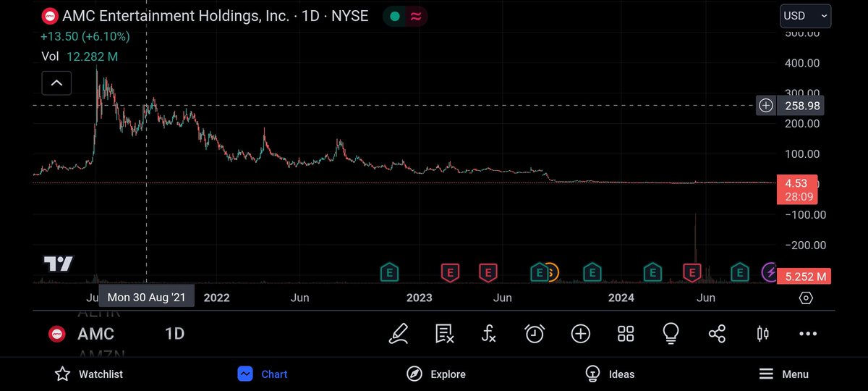Viewport: 868px width, 391px height.
Task: Open the Explore tab
Action: (x=436, y=374)
